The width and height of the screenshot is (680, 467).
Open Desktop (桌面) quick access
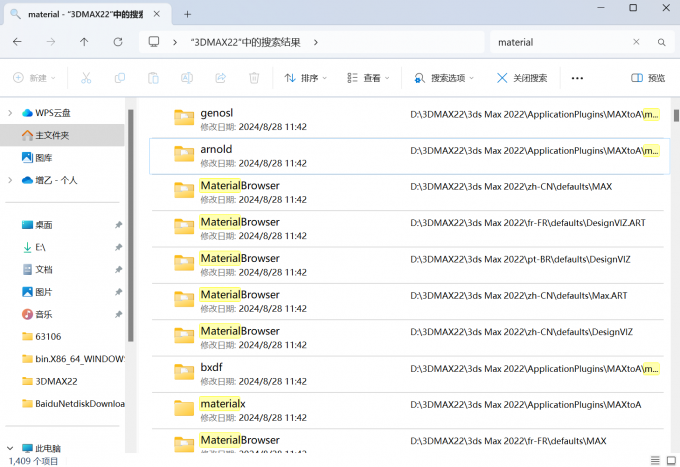pos(37,225)
